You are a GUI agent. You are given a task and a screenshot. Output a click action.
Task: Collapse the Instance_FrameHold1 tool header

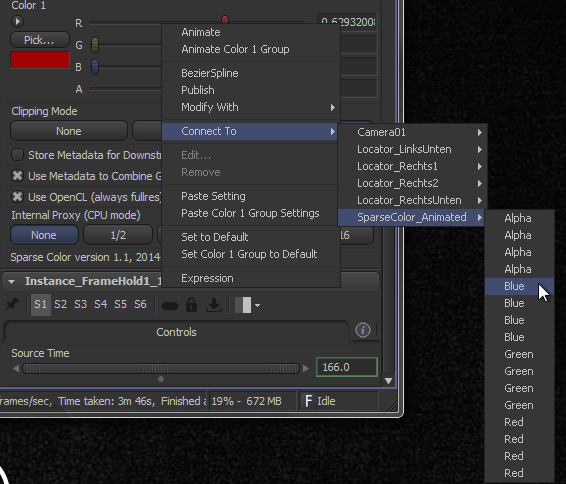pyautogui.click(x=12, y=282)
